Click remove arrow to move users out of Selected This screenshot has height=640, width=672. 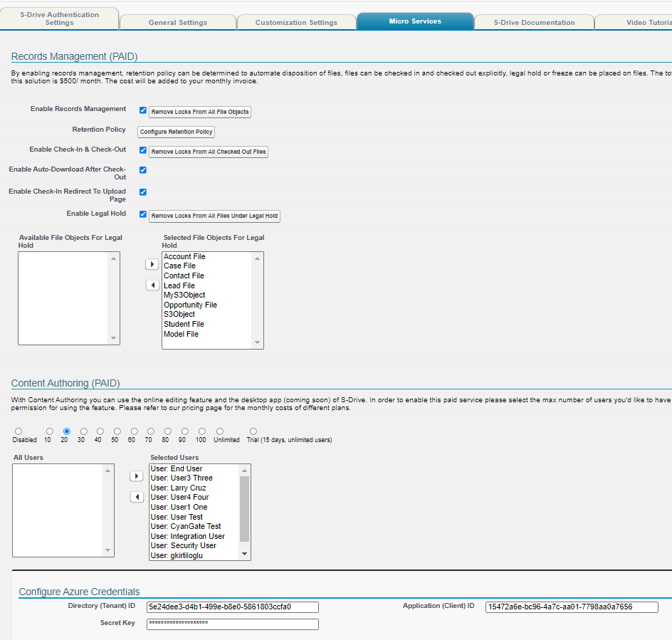137,497
